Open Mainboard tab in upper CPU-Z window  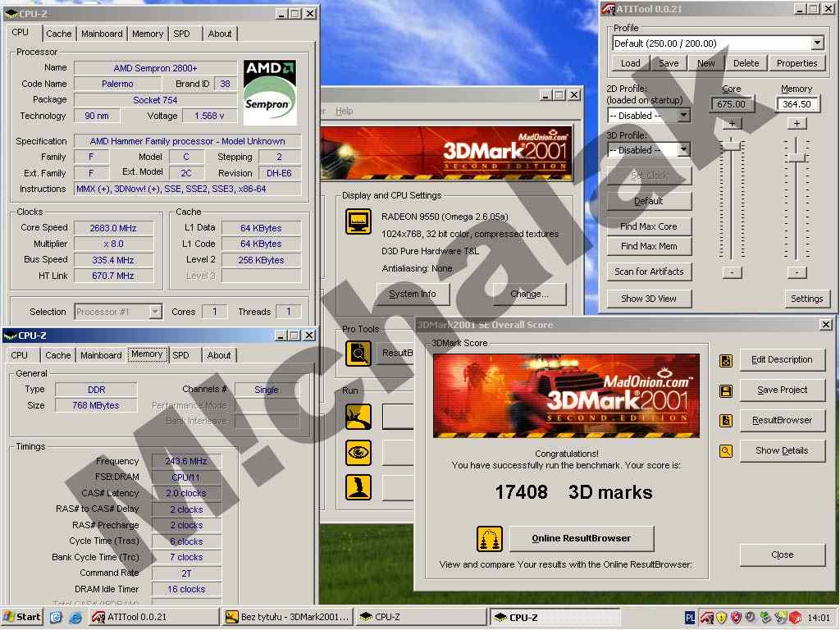[x=102, y=34]
